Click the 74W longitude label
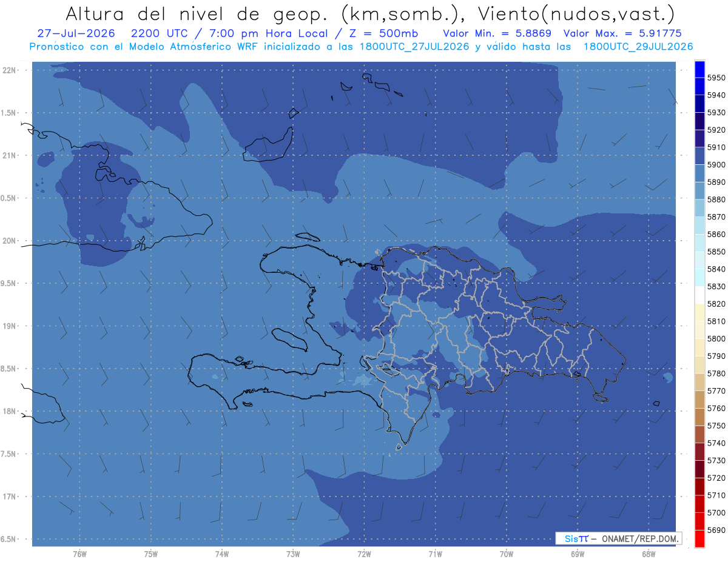Viewport: 728px width, 562px height. (222, 554)
